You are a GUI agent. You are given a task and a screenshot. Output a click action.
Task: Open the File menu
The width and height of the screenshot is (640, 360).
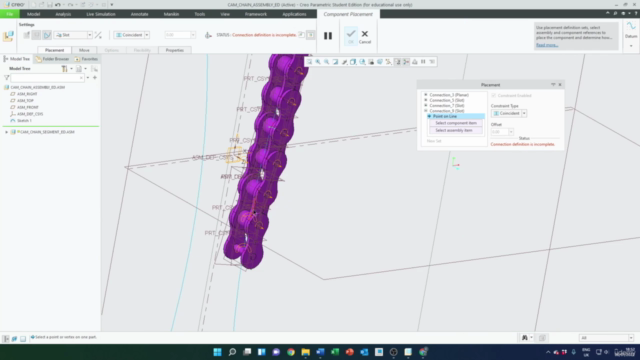tap(9, 14)
